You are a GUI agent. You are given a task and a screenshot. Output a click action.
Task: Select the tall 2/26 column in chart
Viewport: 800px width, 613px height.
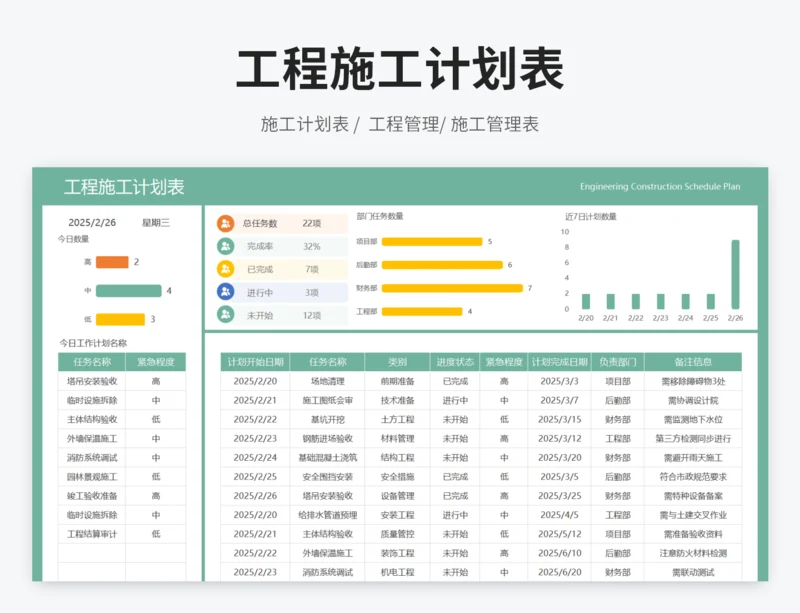[x=735, y=275]
